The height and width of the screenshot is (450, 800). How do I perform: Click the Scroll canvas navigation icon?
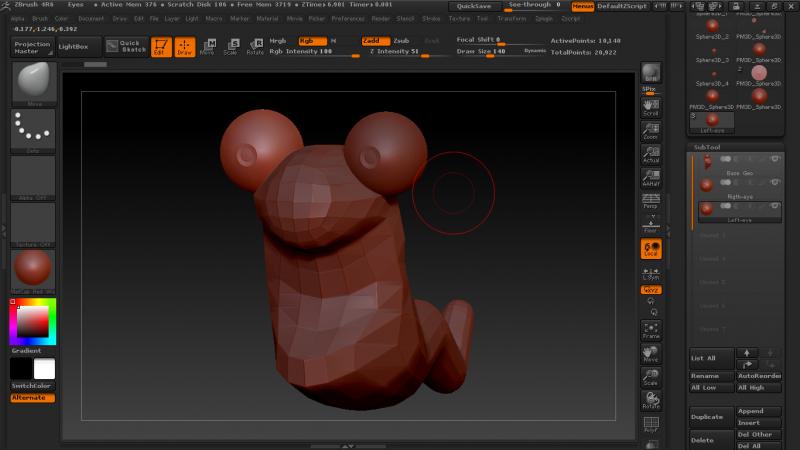(x=651, y=106)
